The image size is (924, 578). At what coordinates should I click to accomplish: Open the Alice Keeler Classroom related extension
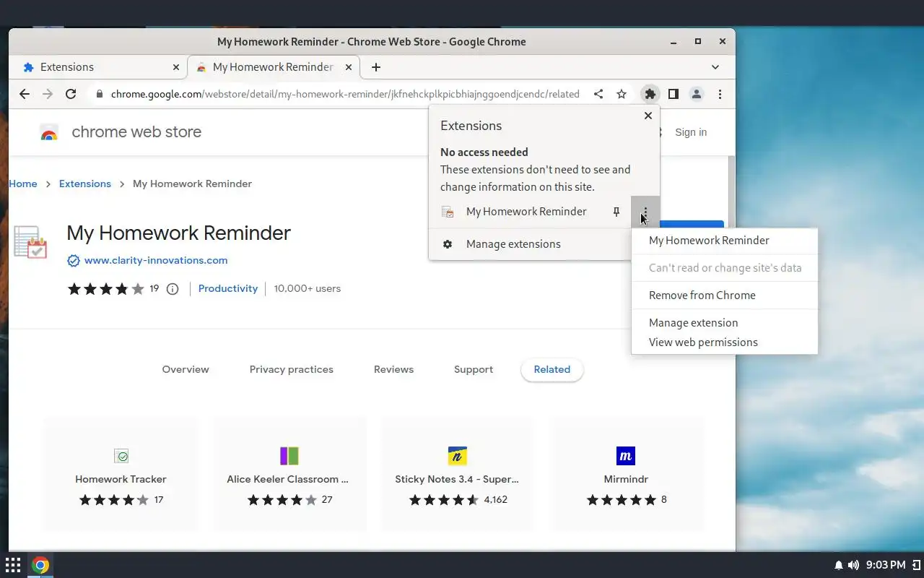coord(289,474)
